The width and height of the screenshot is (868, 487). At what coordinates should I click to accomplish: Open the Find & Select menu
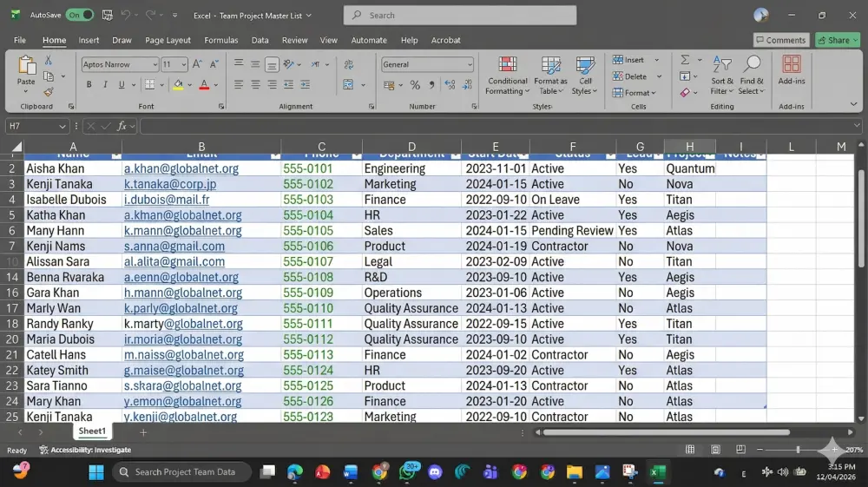pos(751,76)
